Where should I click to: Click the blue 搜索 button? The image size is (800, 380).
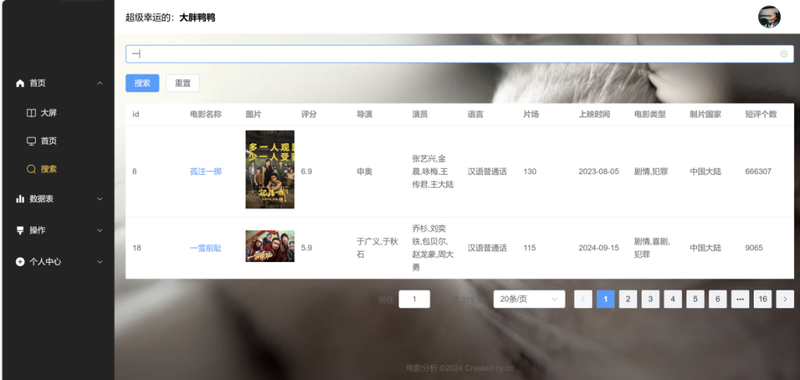pos(142,83)
